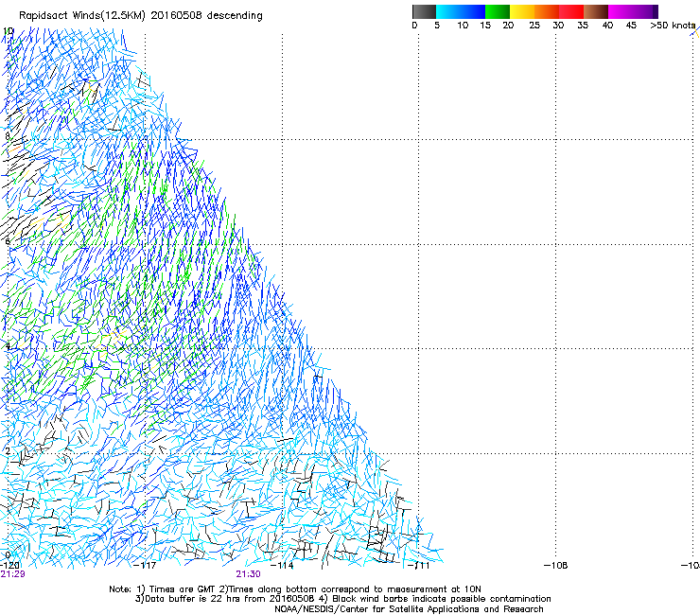Screen dimensions: 700x615
Task: Click the '25' legend scale label
Action: point(534,26)
